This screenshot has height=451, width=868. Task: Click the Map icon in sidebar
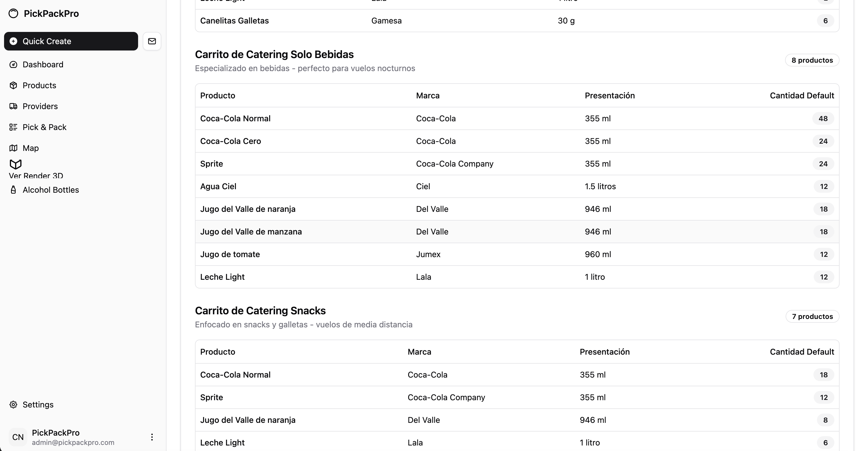[x=13, y=148]
